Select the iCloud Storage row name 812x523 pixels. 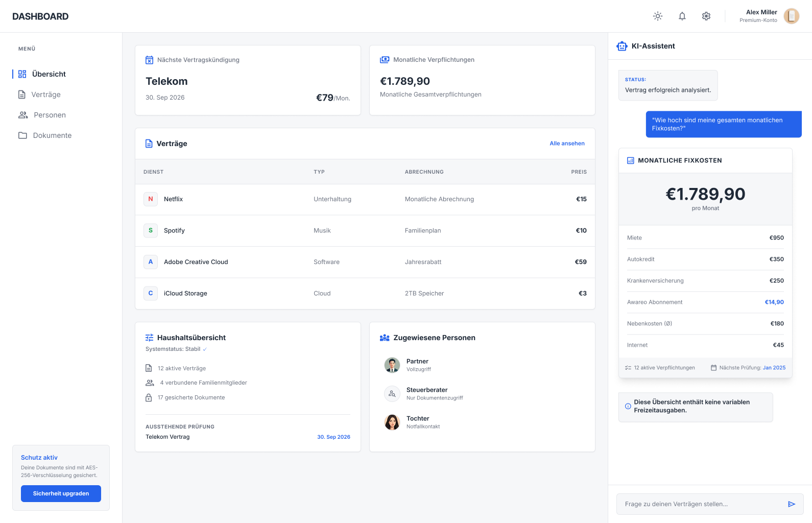point(185,293)
